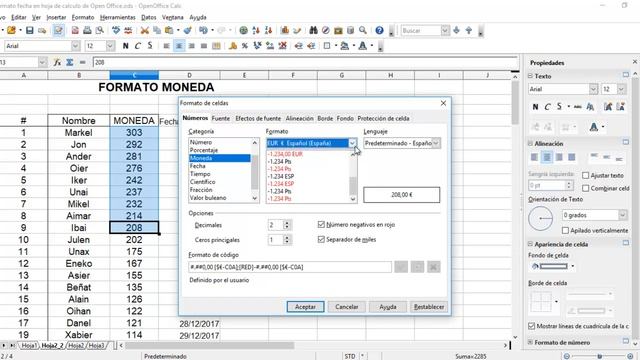Click bold N in Propiedades sidebar

pyautogui.click(x=536, y=107)
